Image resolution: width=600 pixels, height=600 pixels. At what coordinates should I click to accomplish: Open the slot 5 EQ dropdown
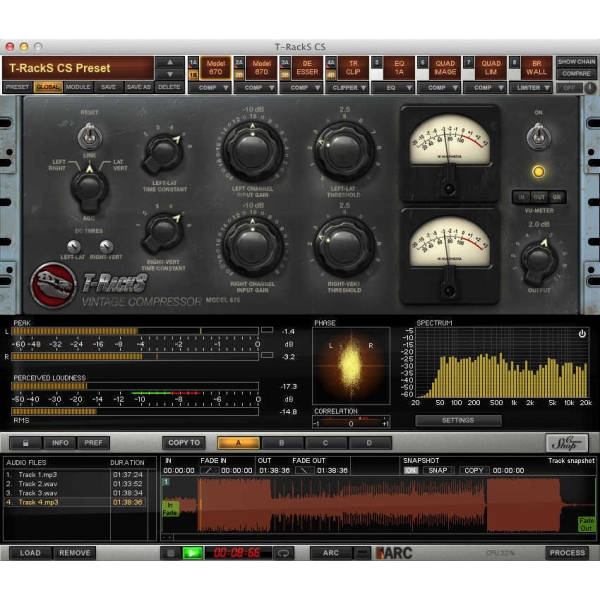[x=393, y=88]
